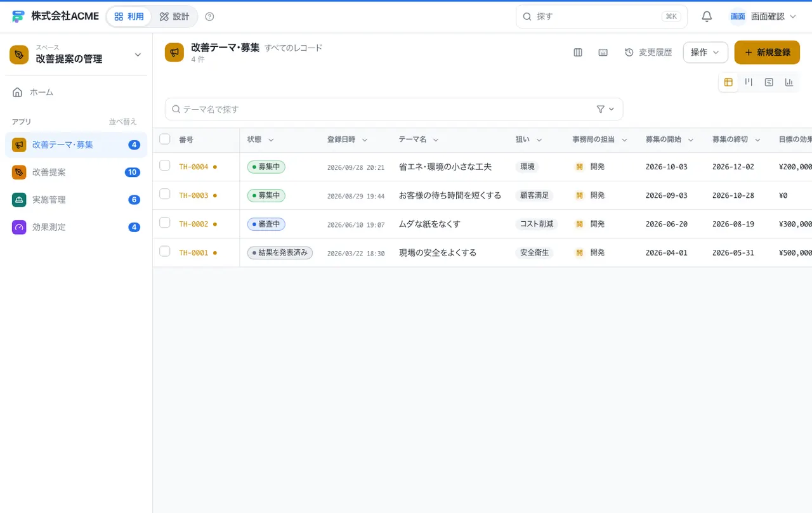Click the 審査中 status badge
The image size is (812, 513).
[x=266, y=224]
